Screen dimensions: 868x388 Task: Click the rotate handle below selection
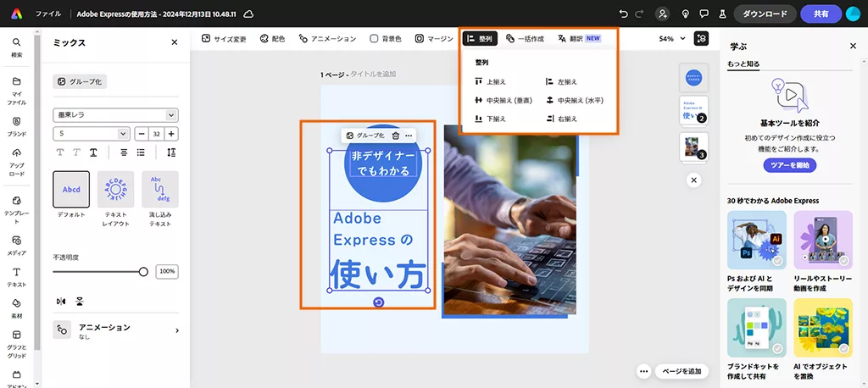[379, 302]
